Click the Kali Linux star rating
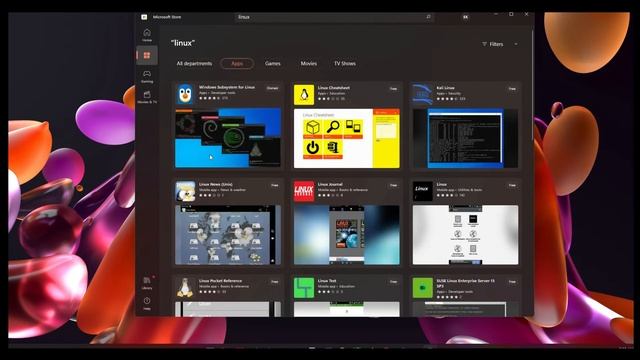This screenshot has width=640, height=360. pos(447,99)
